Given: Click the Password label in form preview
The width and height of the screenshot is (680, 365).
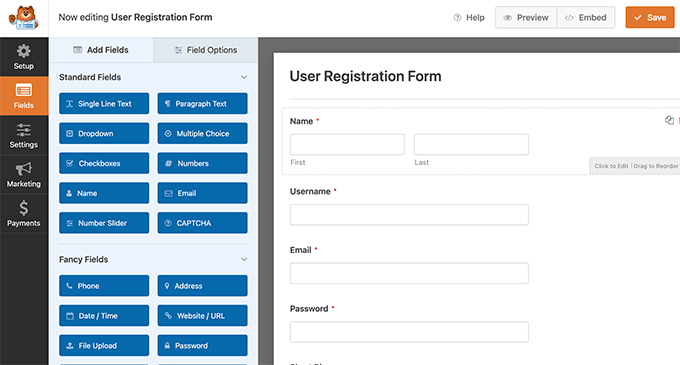Looking at the screenshot, I should click(309, 309).
